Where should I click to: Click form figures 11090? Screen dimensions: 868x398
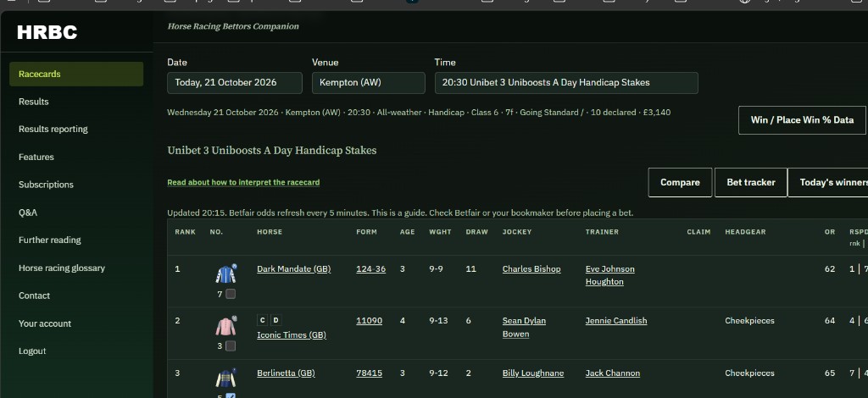[x=370, y=321]
